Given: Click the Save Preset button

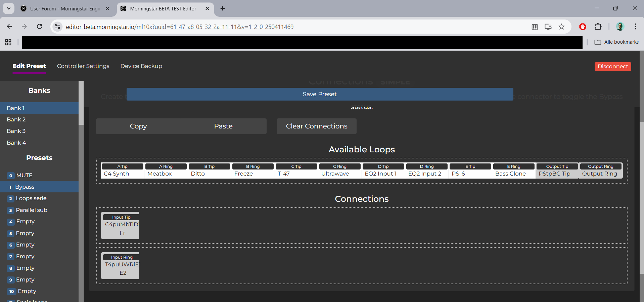Looking at the screenshot, I should point(320,94).
